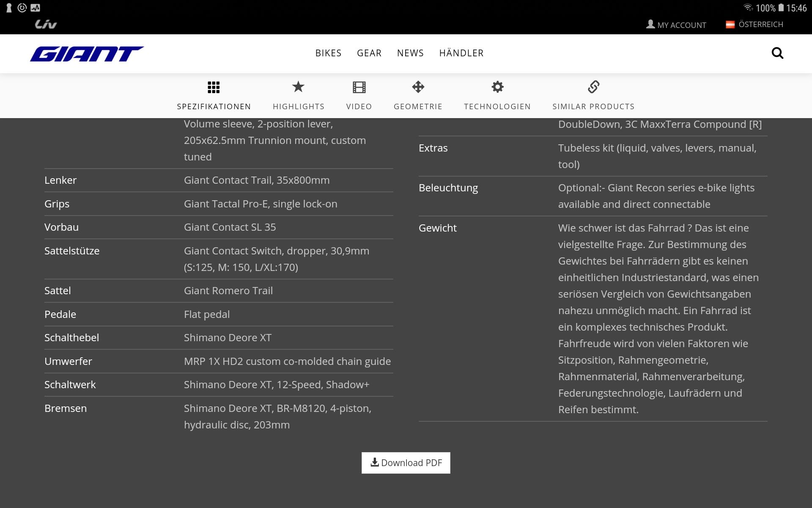Screen dimensions: 812x508
Task: Click 'Wie schwer ist das Fahrrad' paragraph
Action: (x=658, y=319)
